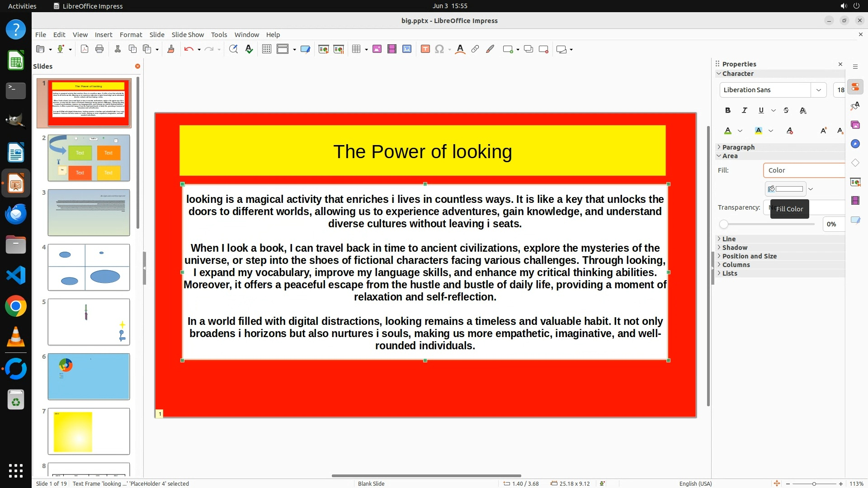Image resolution: width=868 pixels, height=488 pixels.
Task: Expand the Position and Size section
Action: click(749, 256)
